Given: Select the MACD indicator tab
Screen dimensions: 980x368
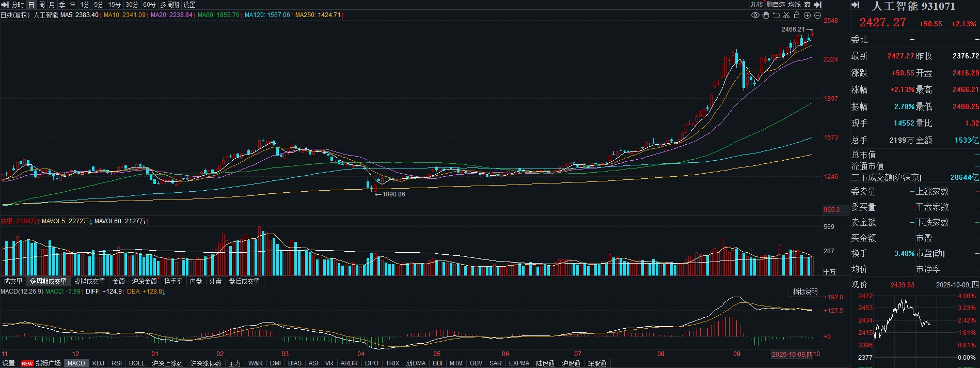Looking at the screenshot, I should pyautogui.click(x=76, y=363).
